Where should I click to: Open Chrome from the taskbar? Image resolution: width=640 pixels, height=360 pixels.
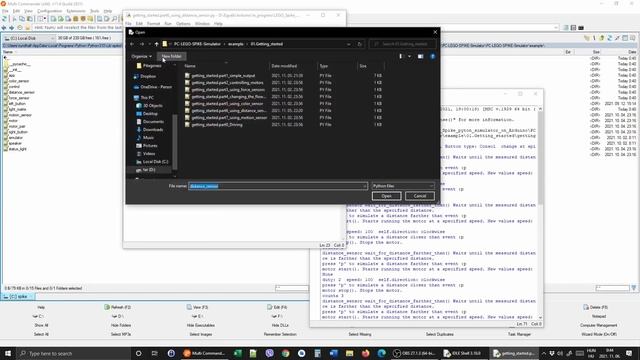tap(285, 353)
